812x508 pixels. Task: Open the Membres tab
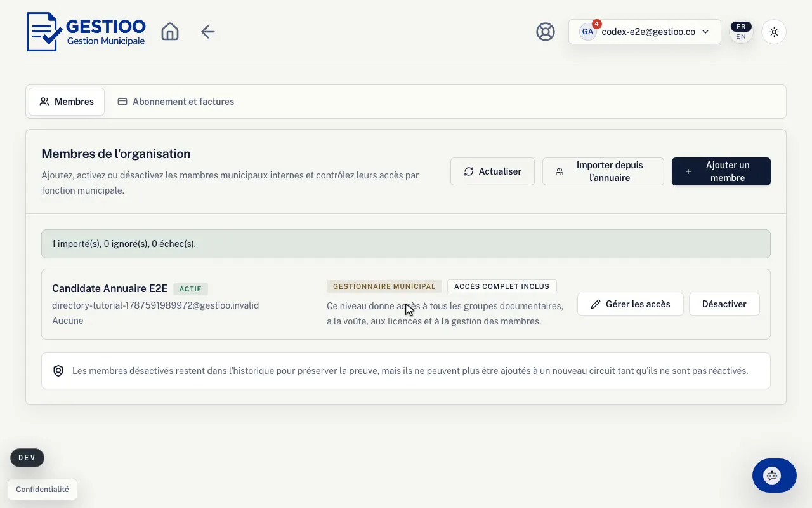(x=67, y=102)
